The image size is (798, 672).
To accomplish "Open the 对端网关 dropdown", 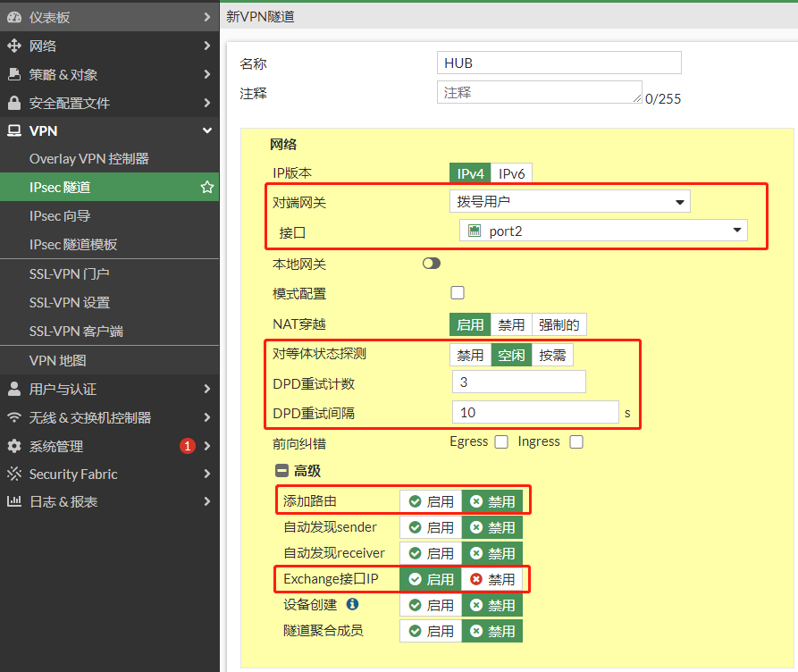I will (x=569, y=202).
